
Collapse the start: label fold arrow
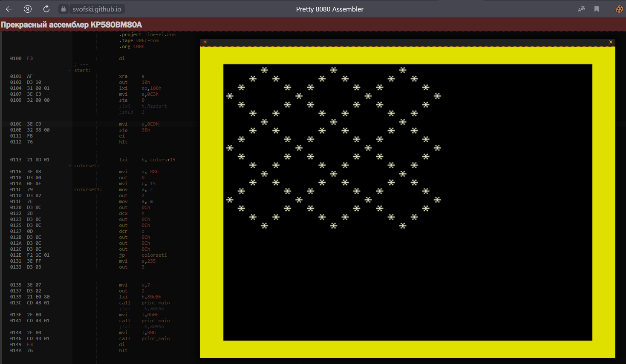coord(70,71)
